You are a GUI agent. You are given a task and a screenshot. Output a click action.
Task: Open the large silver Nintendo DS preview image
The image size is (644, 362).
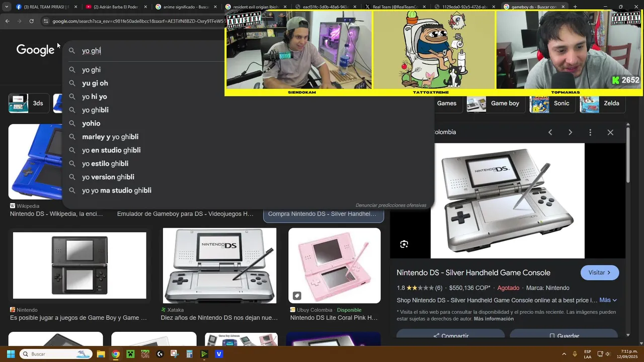pyautogui.click(x=508, y=201)
